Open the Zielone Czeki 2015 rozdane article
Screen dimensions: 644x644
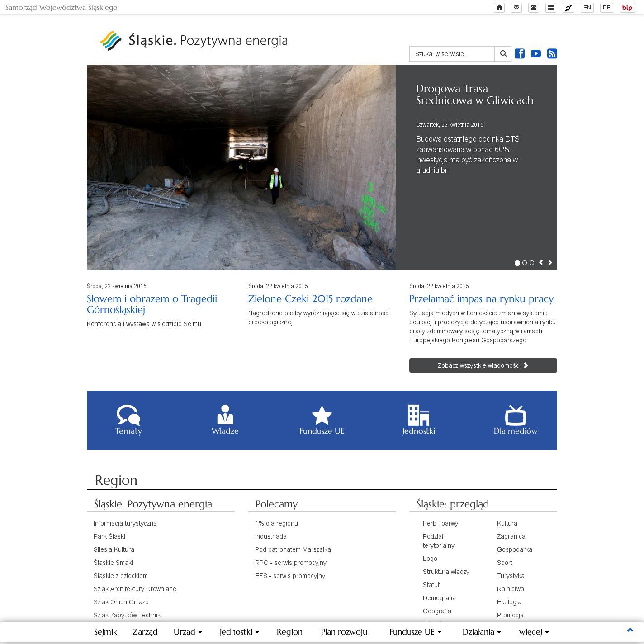(x=310, y=299)
